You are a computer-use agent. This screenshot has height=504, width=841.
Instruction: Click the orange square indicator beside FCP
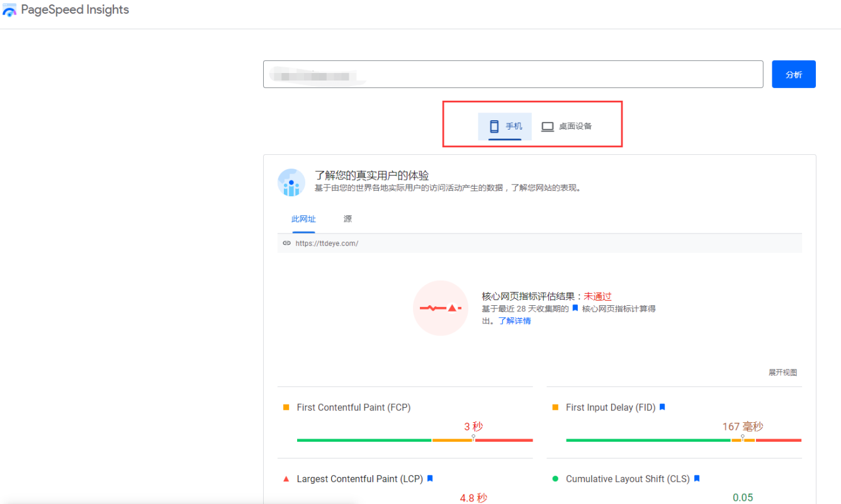[x=287, y=407]
